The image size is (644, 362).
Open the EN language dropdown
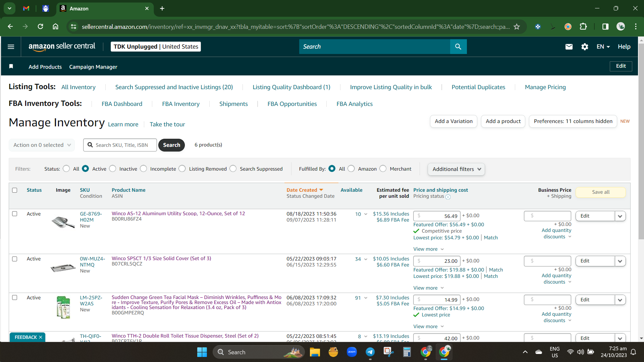(603, 47)
